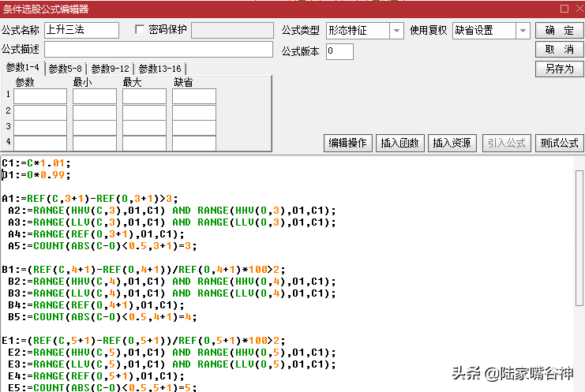Viewport: 585px width, 392px height.
Task: Open the 参数13-16 tab
Action: point(159,69)
